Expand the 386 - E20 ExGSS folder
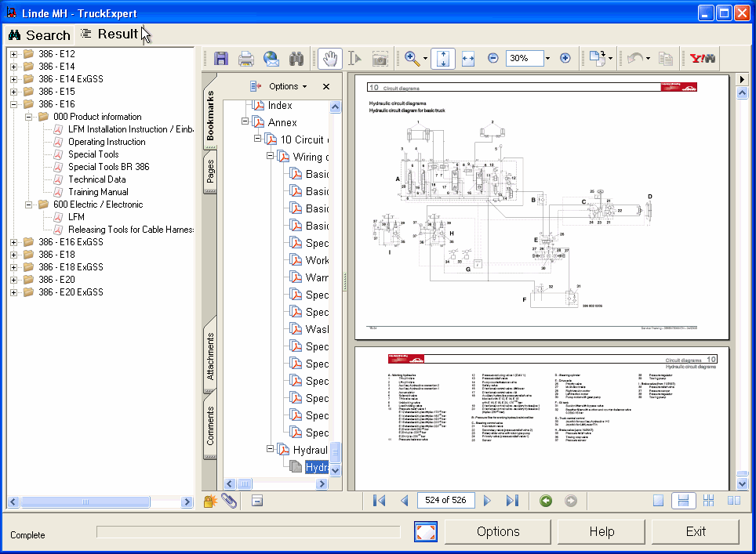This screenshot has width=756, height=554. (13, 292)
